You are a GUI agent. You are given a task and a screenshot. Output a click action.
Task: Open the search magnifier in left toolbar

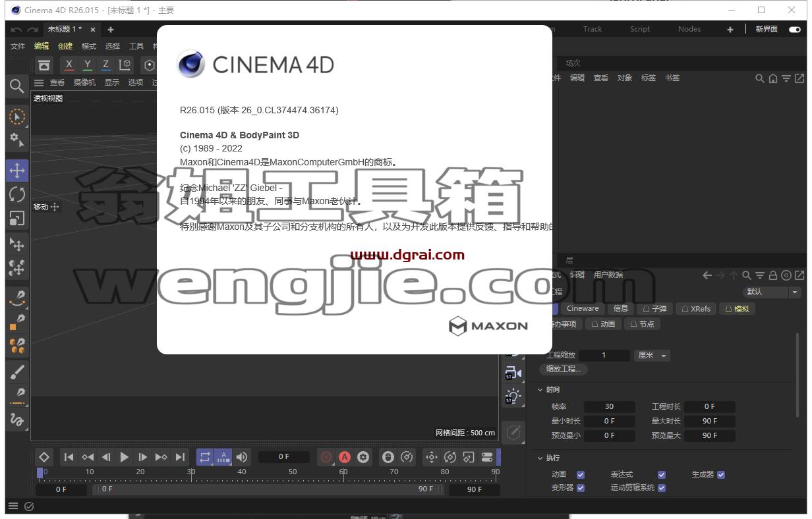(x=17, y=85)
